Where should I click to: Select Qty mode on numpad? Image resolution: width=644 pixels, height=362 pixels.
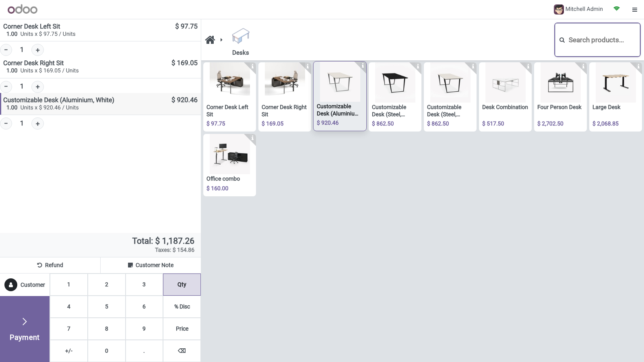click(x=182, y=284)
